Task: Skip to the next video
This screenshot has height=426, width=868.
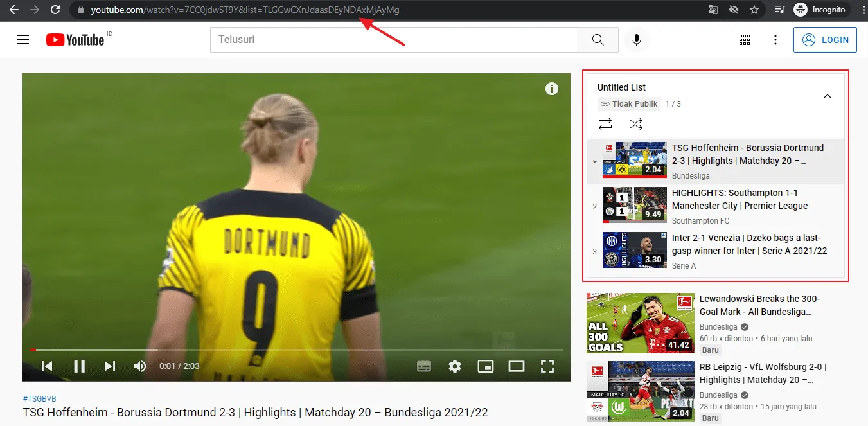Action: 110,366
